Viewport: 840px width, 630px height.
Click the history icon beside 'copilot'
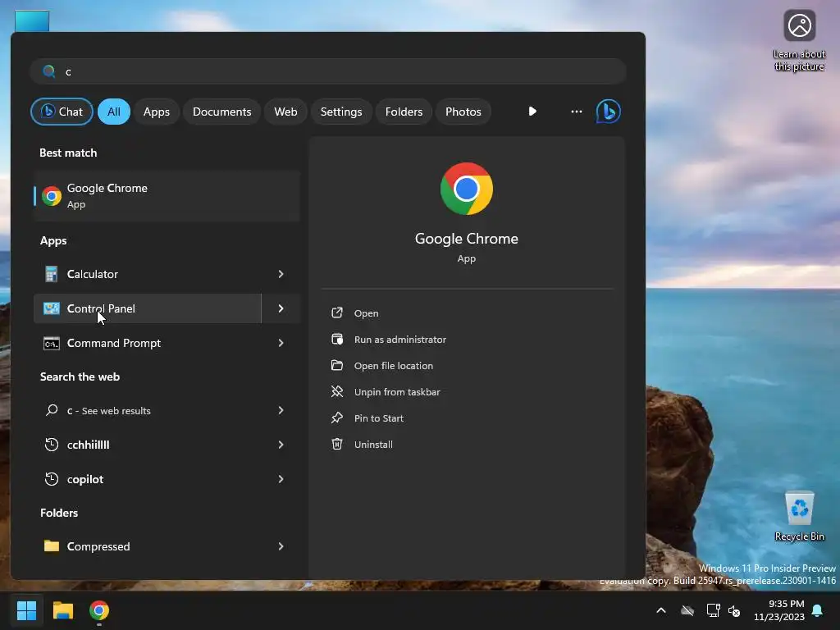[x=52, y=479]
